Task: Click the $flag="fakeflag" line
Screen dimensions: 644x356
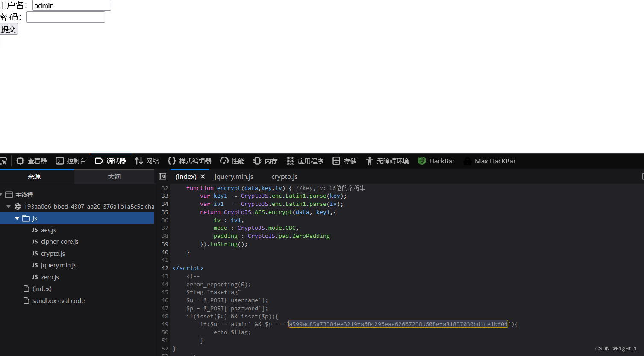Action: [214, 292]
